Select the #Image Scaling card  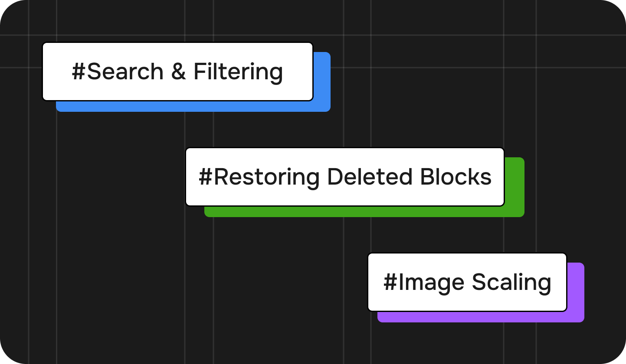point(467,282)
